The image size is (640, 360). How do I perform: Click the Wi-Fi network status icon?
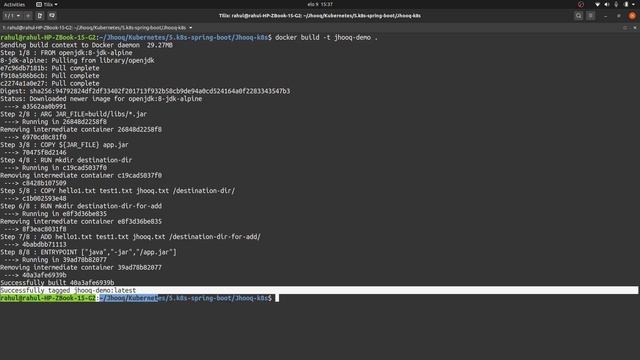597,4
